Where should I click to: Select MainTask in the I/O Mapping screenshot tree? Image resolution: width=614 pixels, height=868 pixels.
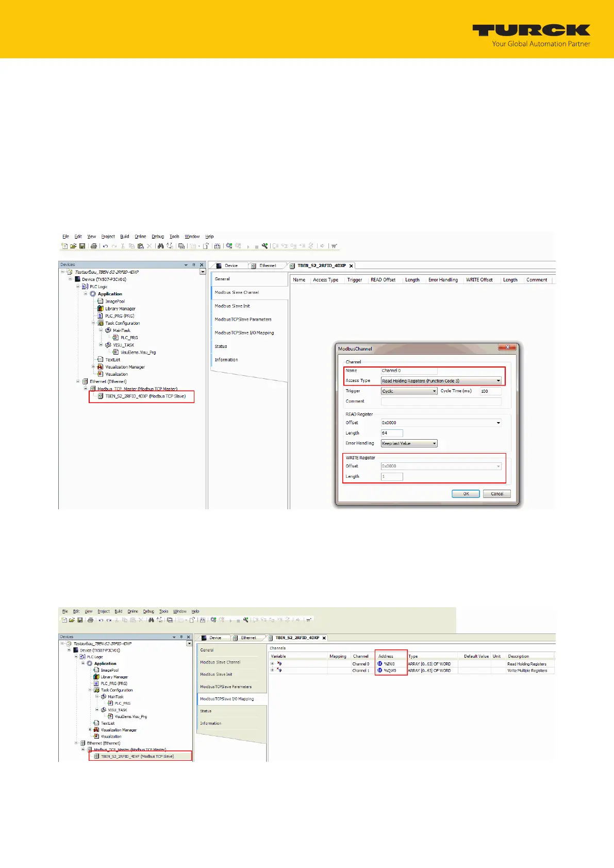pyautogui.click(x=115, y=696)
